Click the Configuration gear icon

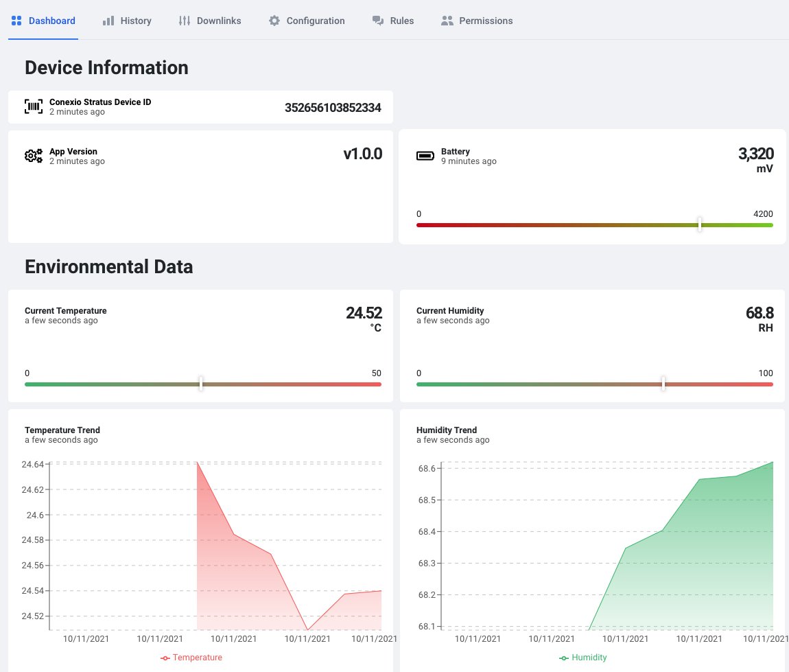pyautogui.click(x=274, y=21)
